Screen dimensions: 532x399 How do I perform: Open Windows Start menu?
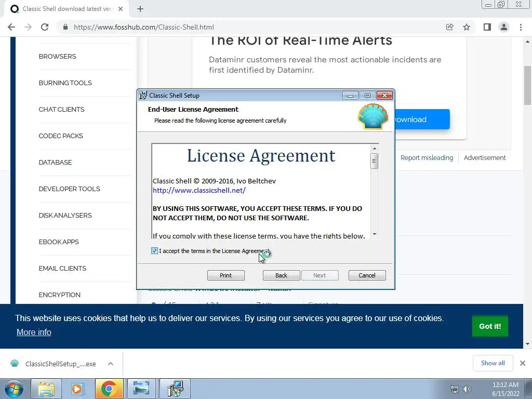pyautogui.click(x=14, y=389)
